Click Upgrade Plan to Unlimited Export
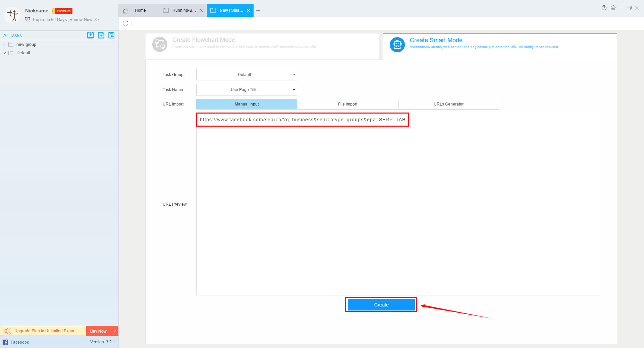The height and width of the screenshot is (348, 644). click(45, 331)
